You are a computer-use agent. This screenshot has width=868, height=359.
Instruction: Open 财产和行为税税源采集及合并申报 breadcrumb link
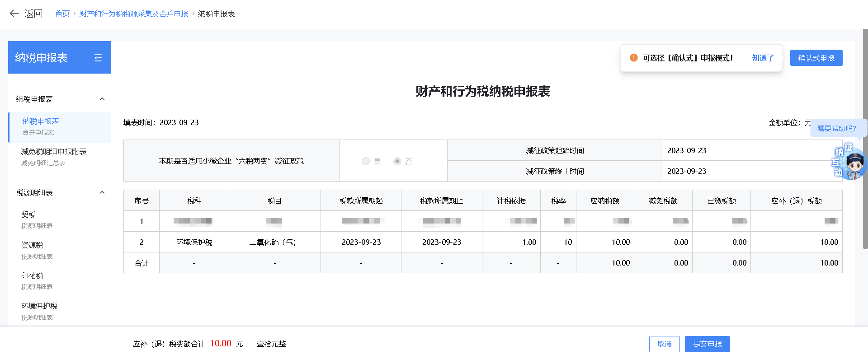(x=134, y=14)
